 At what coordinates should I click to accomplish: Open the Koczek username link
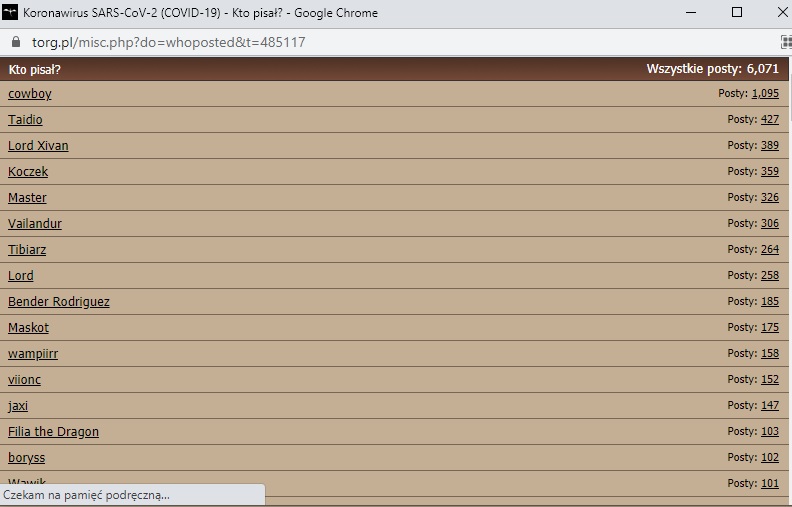28,172
